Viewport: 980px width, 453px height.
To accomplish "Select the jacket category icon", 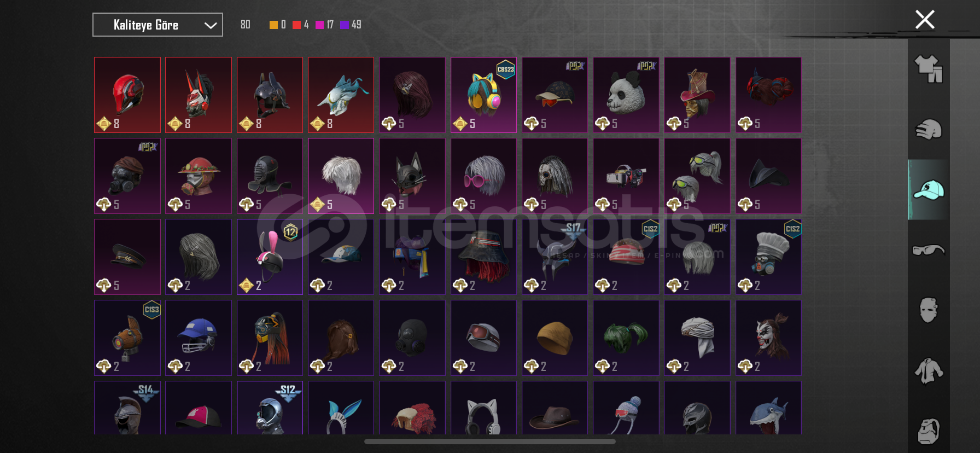I will pos(929,371).
